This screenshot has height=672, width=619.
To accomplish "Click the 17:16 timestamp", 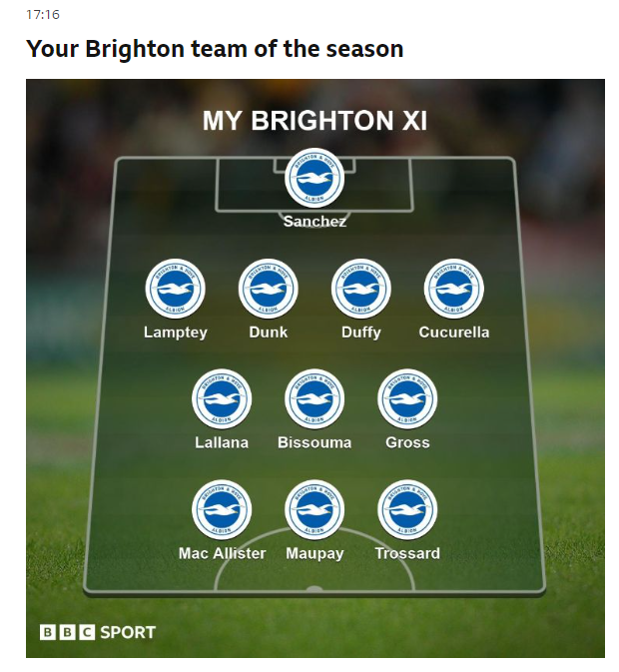I will click(43, 15).
